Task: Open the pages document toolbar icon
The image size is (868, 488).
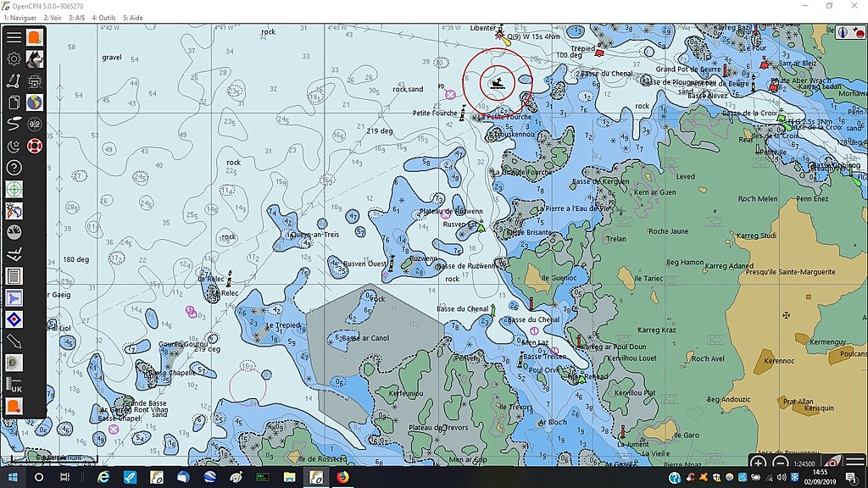Action: click(x=14, y=103)
